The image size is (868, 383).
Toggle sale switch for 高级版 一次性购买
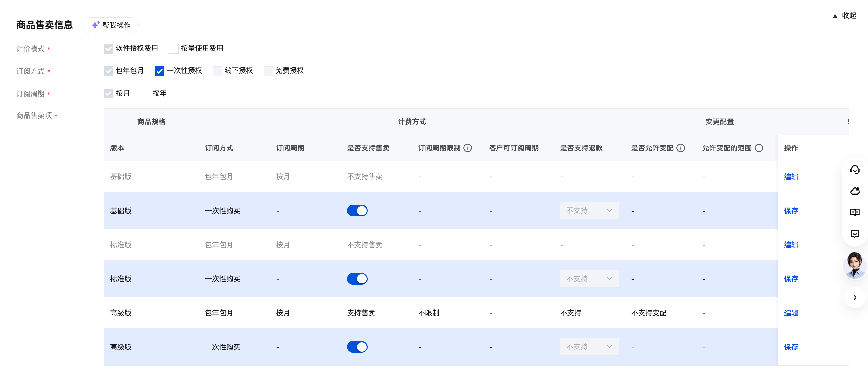pyautogui.click(x=357, y=347)
